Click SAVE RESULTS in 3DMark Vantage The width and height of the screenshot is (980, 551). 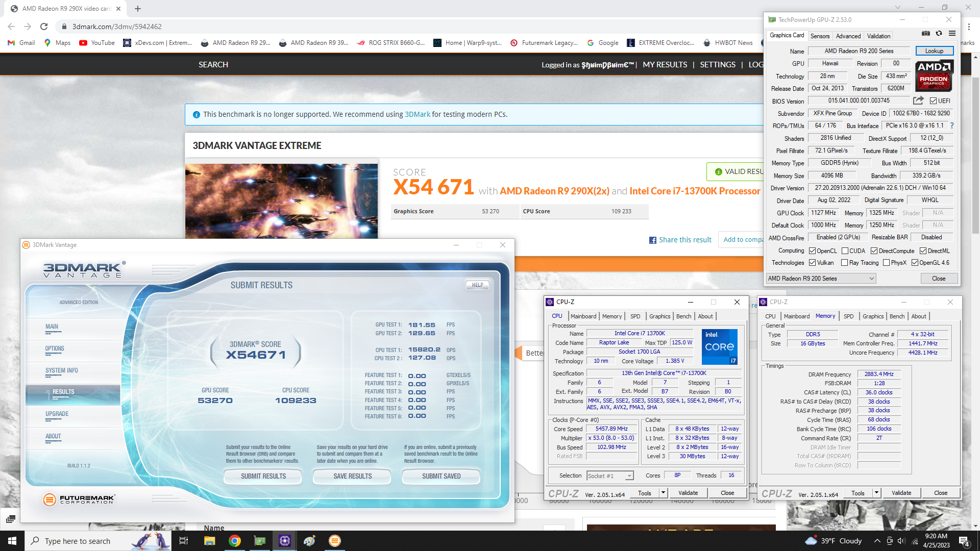(352, 476)
